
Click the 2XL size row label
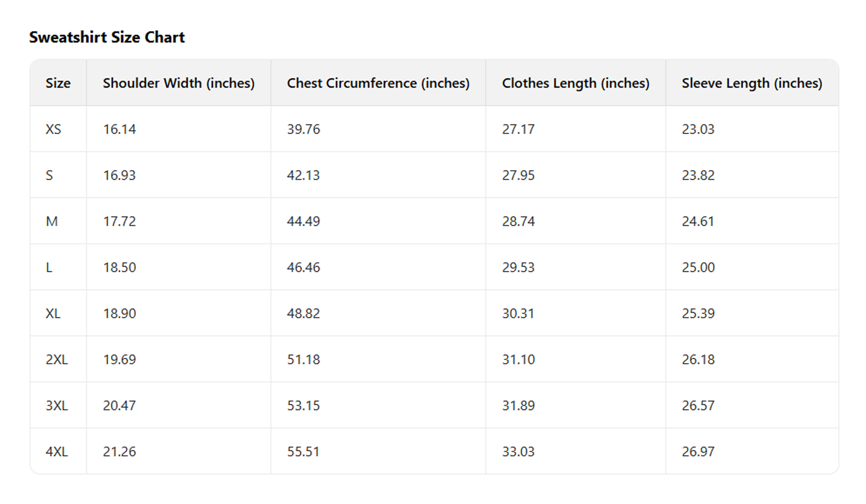57,360
